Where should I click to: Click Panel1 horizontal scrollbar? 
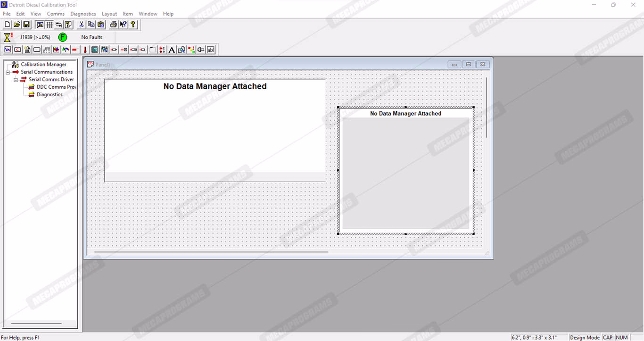211,252
